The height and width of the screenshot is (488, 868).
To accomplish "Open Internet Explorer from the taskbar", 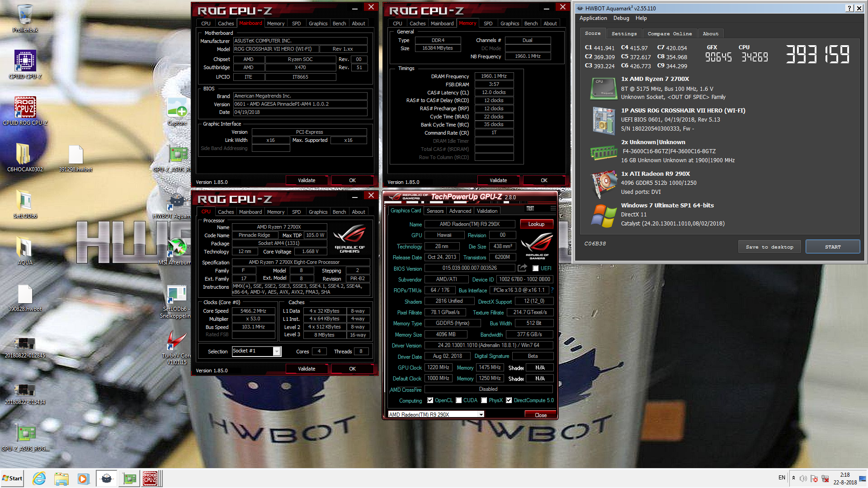I will point(39,479).
